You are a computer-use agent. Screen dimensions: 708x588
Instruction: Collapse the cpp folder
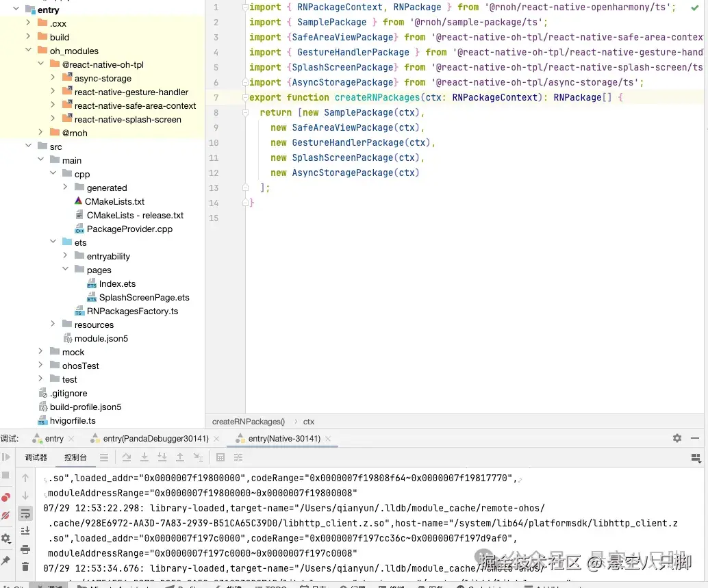[53, 172]
